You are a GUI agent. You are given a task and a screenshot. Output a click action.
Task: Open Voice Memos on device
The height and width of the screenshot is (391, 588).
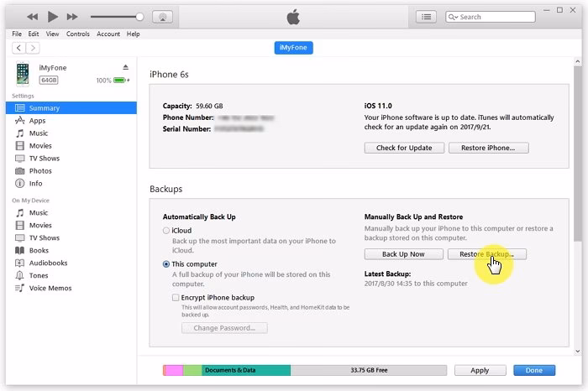tap(50, 289)
